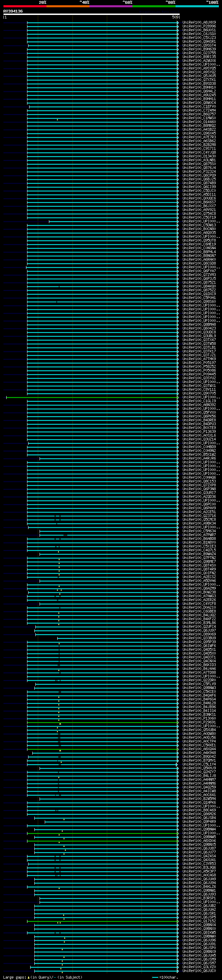Image resolution: width=222 pixels, height=980 pixels.
Task: Click the UniRef100_A9U245 label
Action: pyautogui.click(x=199, y=95)
